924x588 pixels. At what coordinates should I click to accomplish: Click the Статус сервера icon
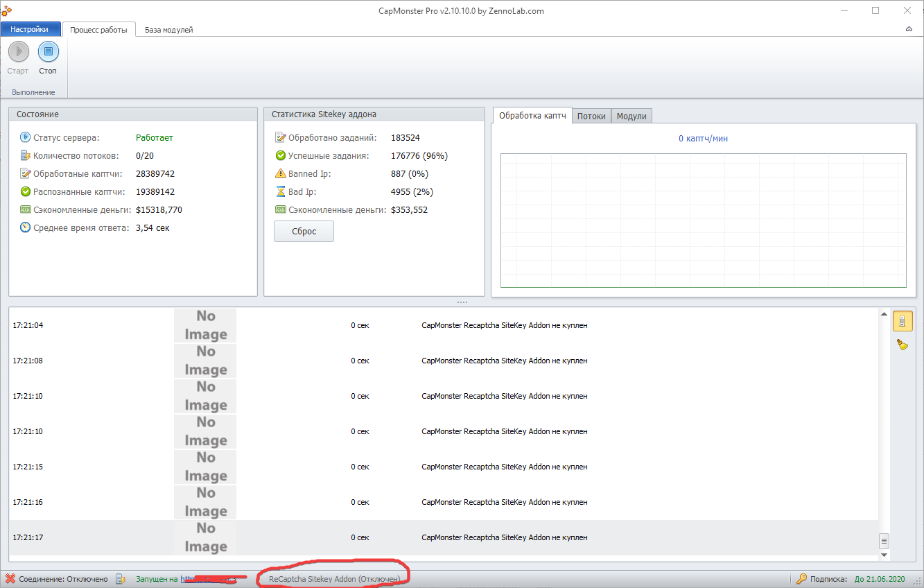coord(26,137)
